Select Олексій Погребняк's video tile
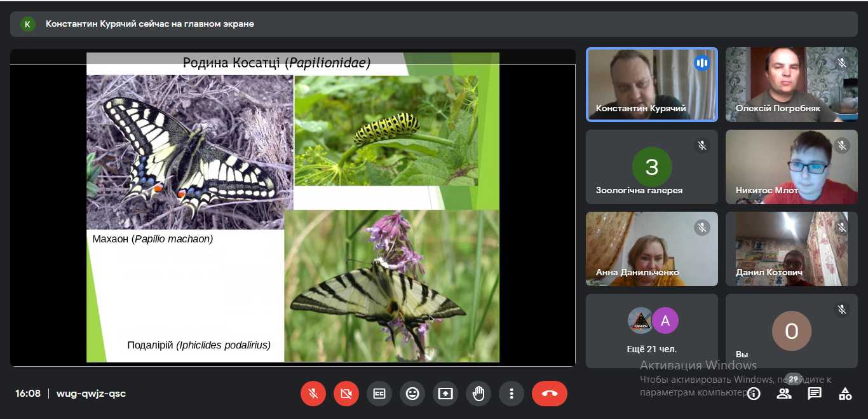Image resolution: width=868 pixels, height=419 pixels. pyautogui.click(x=792, y=85)
